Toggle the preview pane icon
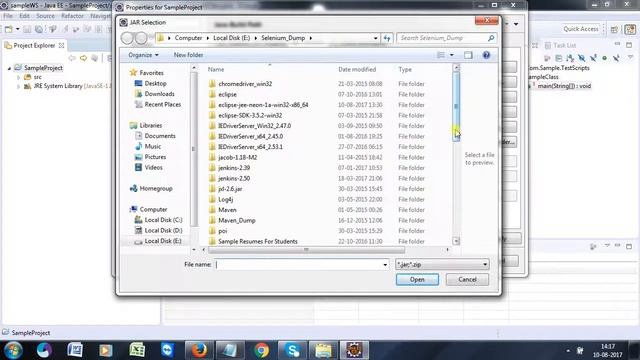The image size is (640, 360). 468,55
